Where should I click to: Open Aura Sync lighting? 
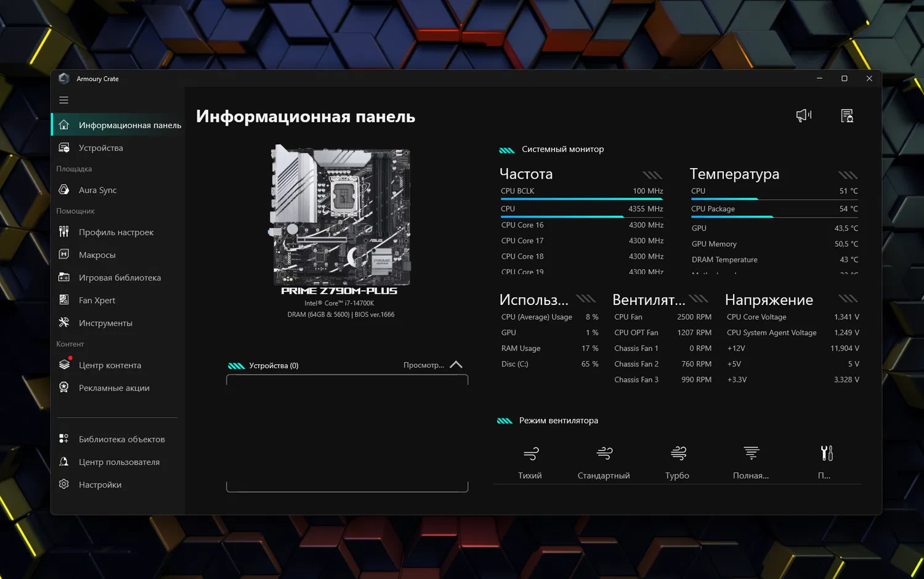(x=118, y=190)
